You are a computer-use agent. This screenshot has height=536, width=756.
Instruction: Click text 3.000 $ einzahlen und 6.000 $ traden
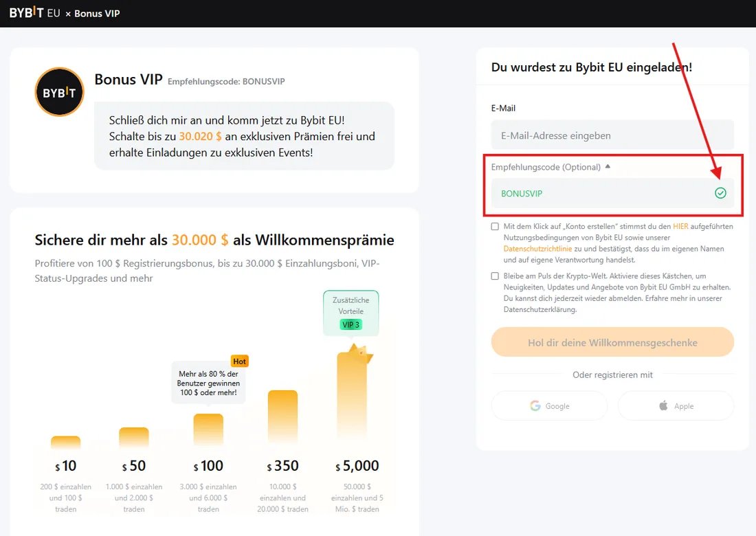point(208,498)
